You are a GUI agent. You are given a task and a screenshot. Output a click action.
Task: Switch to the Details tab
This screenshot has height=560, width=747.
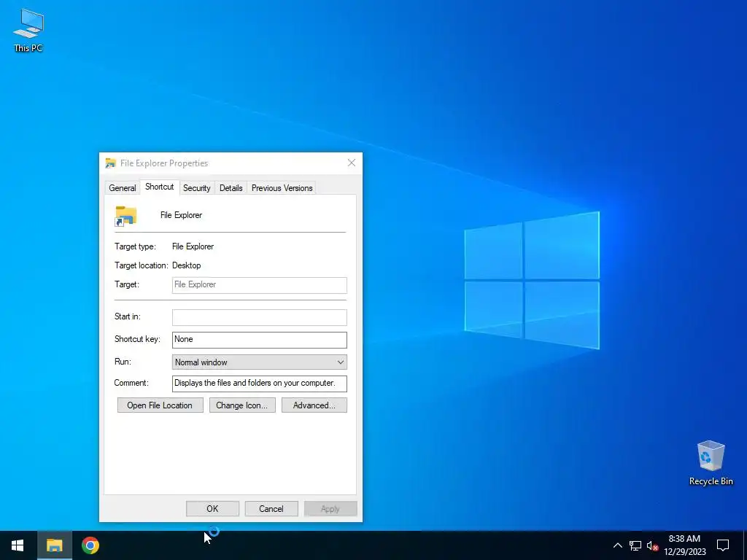tap(231, 187)
